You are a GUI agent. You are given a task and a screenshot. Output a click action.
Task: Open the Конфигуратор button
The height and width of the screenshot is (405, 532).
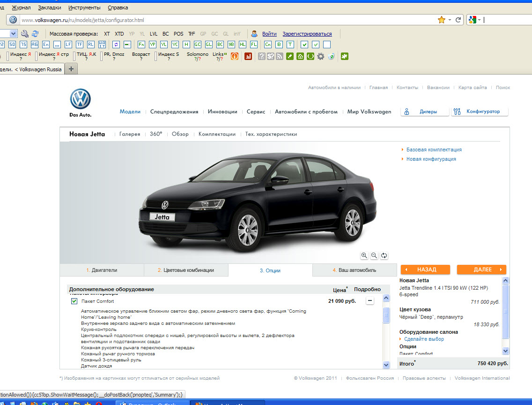point(480,112)
